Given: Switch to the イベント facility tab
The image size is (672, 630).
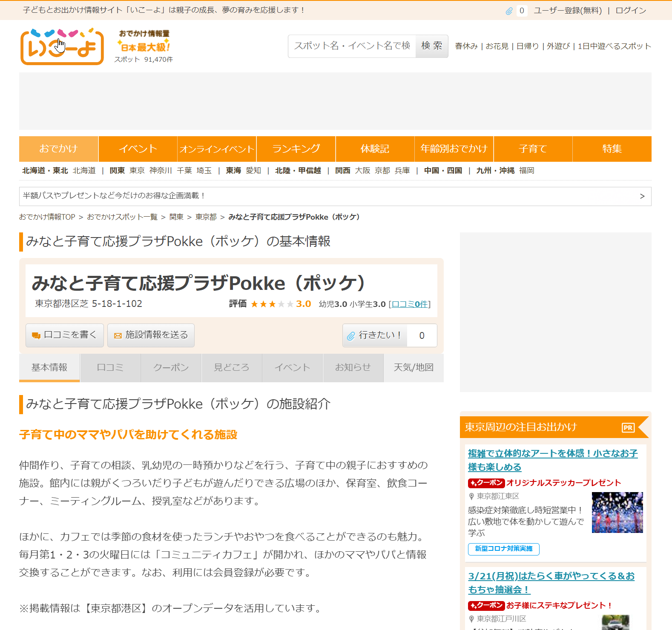Looking at the screenshot, I should coord(293,368).
